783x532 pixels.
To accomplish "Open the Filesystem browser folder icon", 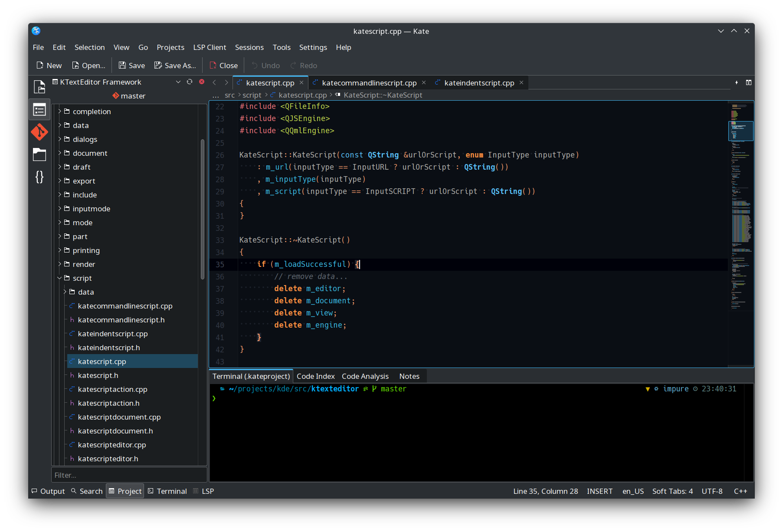I will click(39, 155).
